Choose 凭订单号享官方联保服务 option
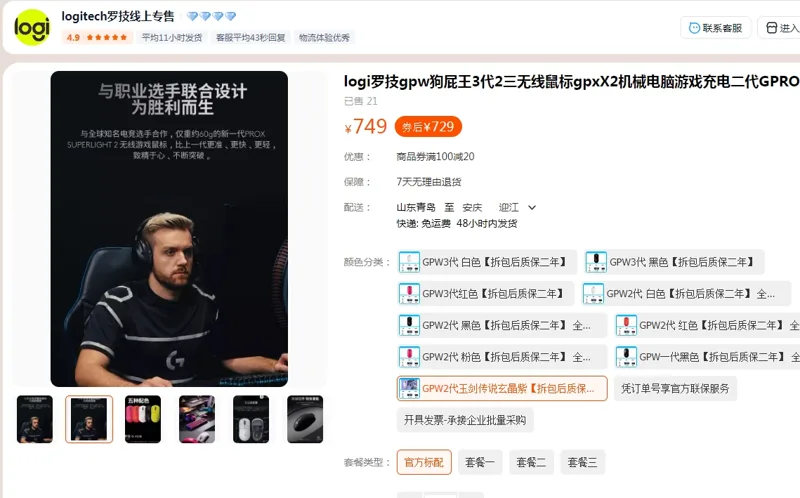The height and width of the screenshot is (498, 800). (675, 388)
